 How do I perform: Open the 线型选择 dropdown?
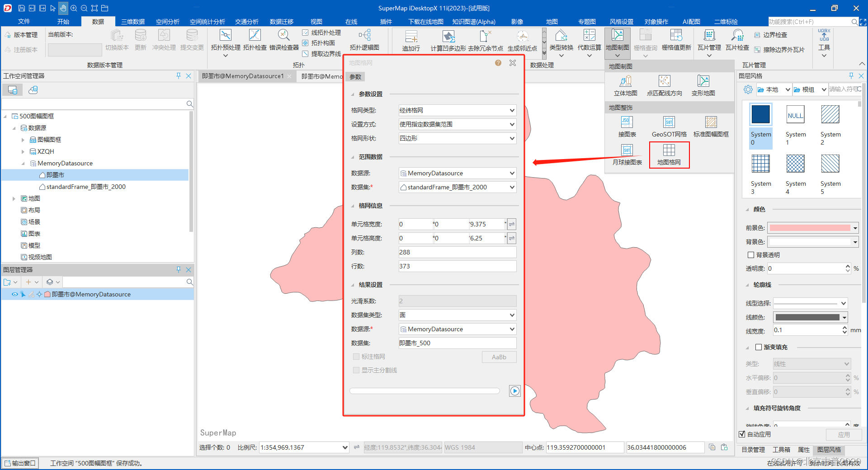[810, 303]
